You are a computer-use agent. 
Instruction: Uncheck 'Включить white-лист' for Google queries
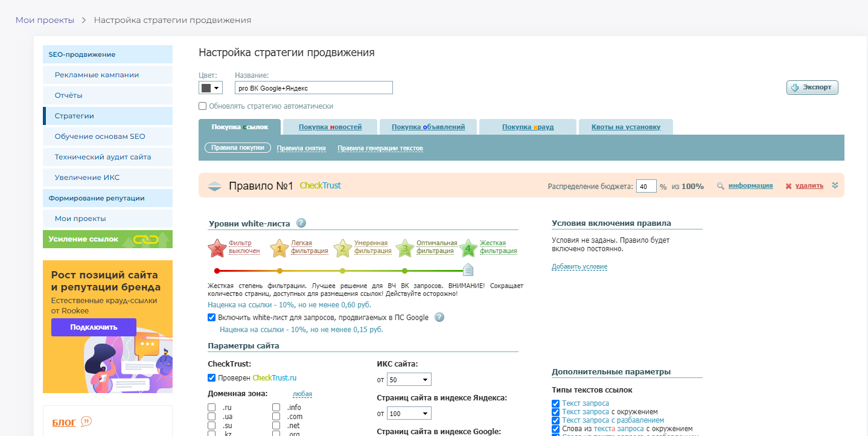(212, 317)
